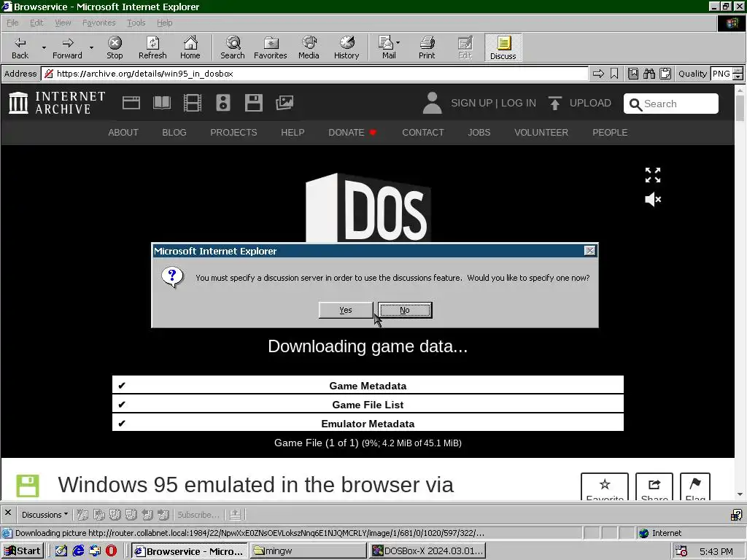Click the address bar URL field
This screenshot has height=560, width=747.
(x=315, y=74)
